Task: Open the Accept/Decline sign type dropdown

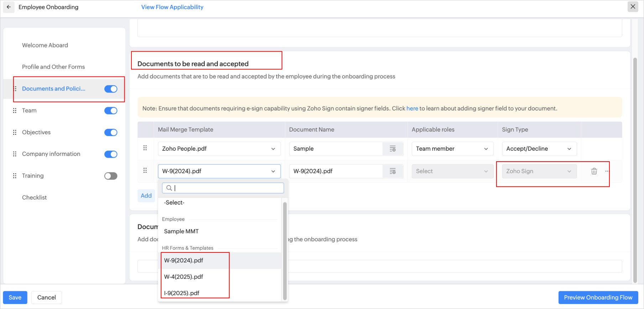Action: coord(539,149)
